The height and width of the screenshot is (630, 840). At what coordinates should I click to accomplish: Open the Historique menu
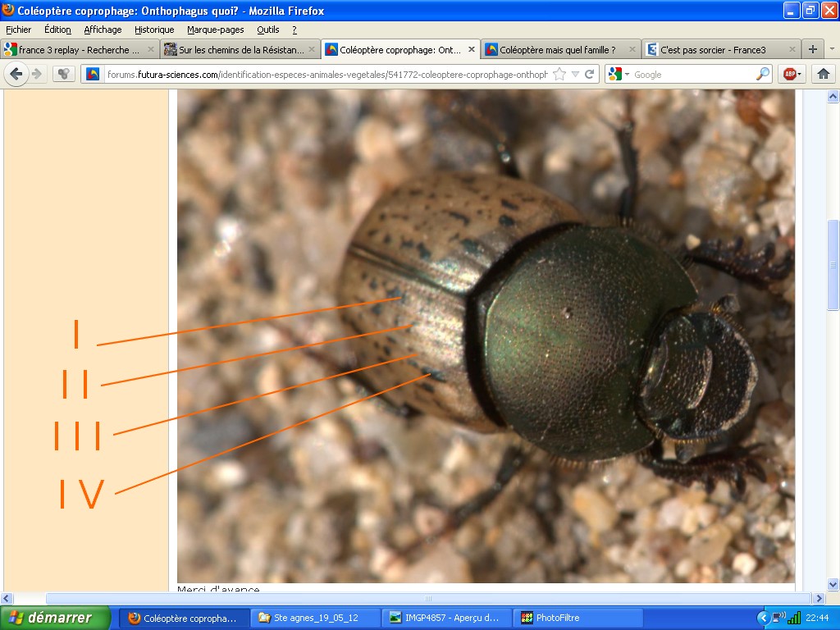(154, 30)
